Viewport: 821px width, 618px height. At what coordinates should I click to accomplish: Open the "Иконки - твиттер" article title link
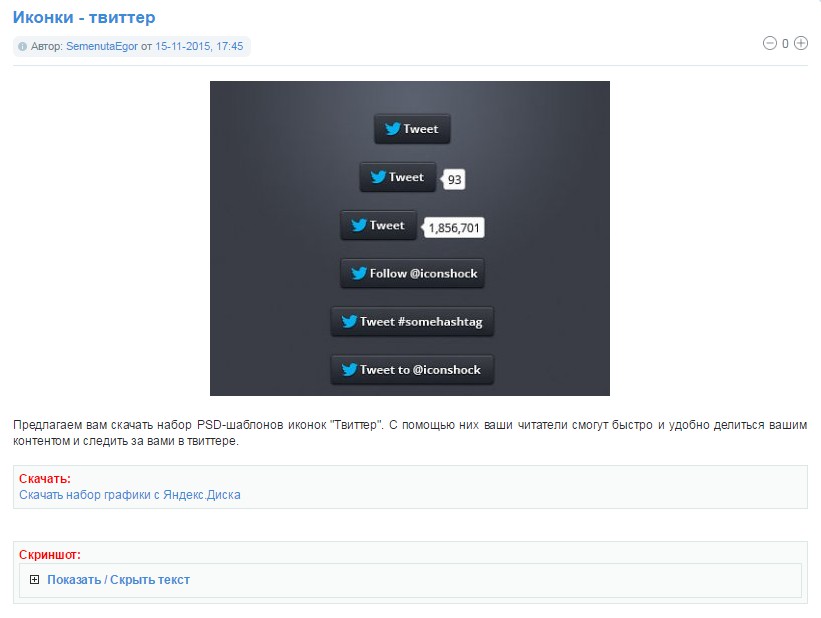[x=84, y=17]
